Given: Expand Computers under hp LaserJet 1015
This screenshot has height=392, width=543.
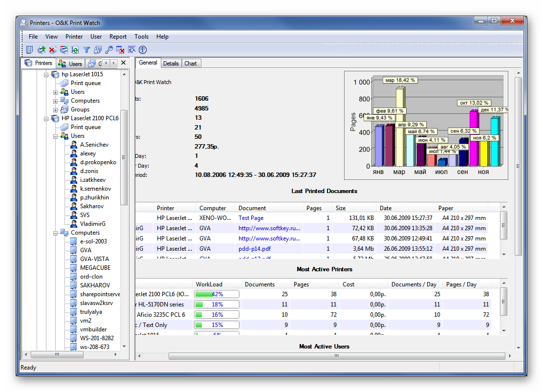Looking at the screenshot, I should click(x=55, y=101).
